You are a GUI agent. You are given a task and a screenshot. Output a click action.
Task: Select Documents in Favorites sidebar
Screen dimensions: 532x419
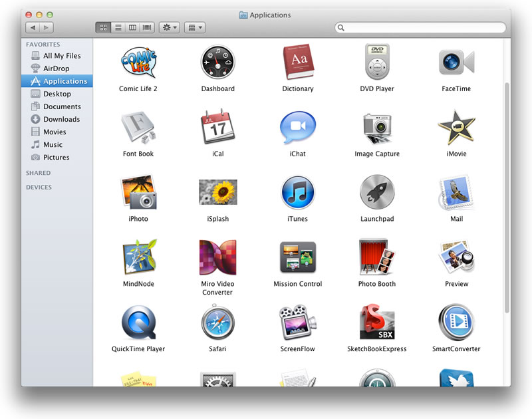(x=62, y=106)
